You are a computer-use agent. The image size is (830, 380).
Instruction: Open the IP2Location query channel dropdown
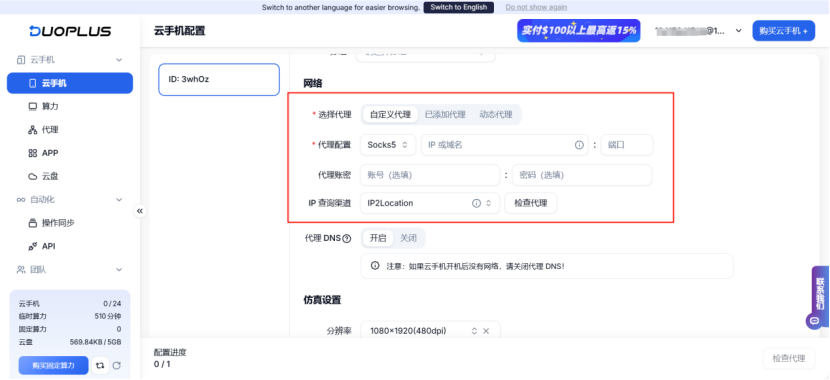[x=429, y=203]
